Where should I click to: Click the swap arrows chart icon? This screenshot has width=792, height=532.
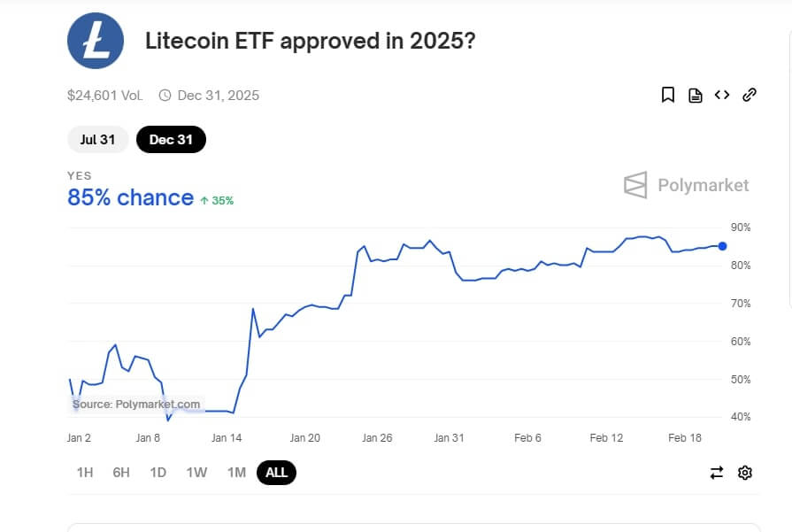click(x=717, y=473)
